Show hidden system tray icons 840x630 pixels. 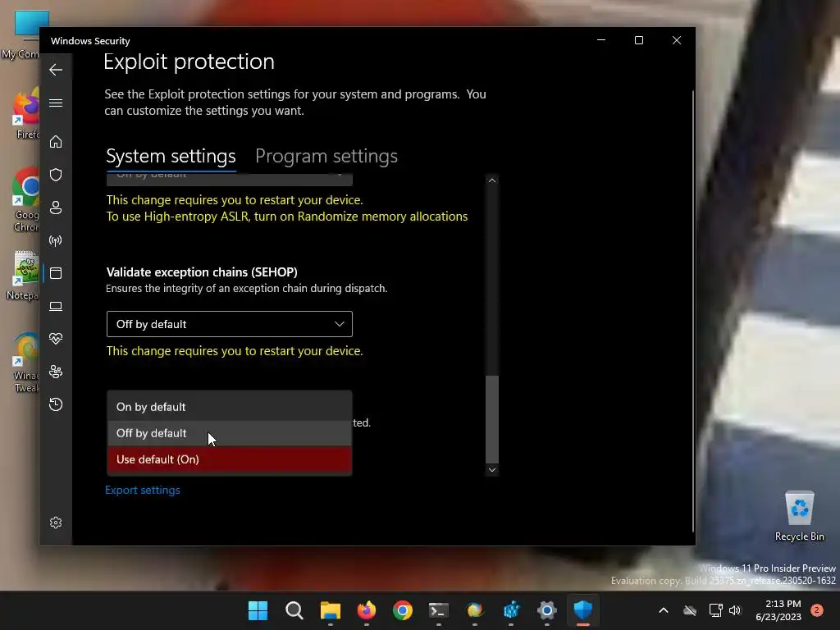[663, 610]
